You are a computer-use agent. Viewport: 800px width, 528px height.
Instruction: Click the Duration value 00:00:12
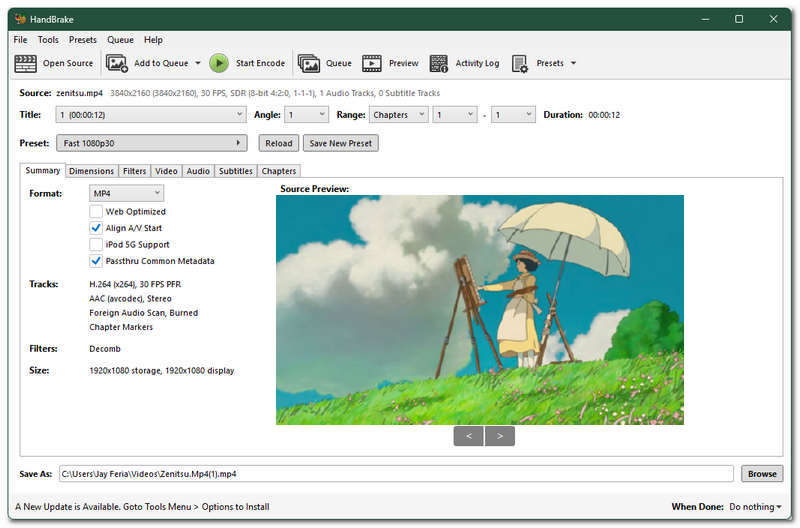coord(604,115)
